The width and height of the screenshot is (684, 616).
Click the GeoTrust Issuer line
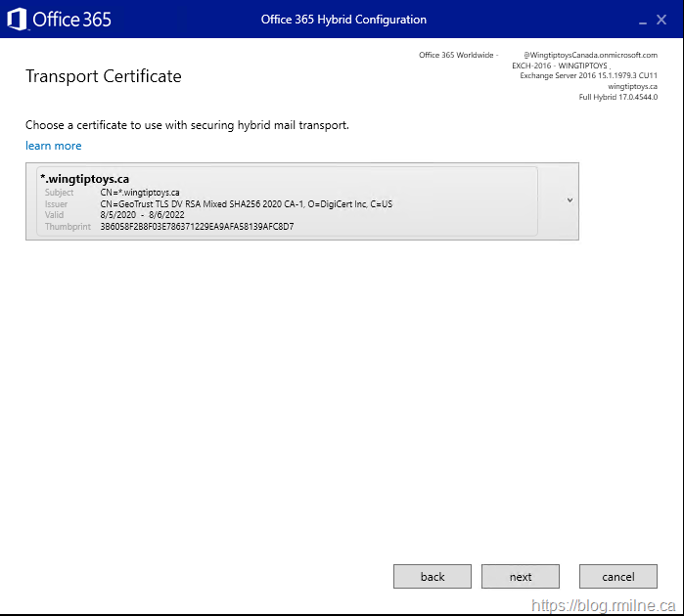(246, 204)
